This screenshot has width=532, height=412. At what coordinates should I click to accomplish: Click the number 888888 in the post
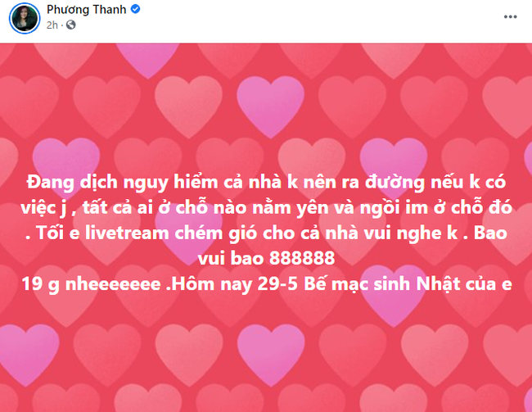pos(302,259)
